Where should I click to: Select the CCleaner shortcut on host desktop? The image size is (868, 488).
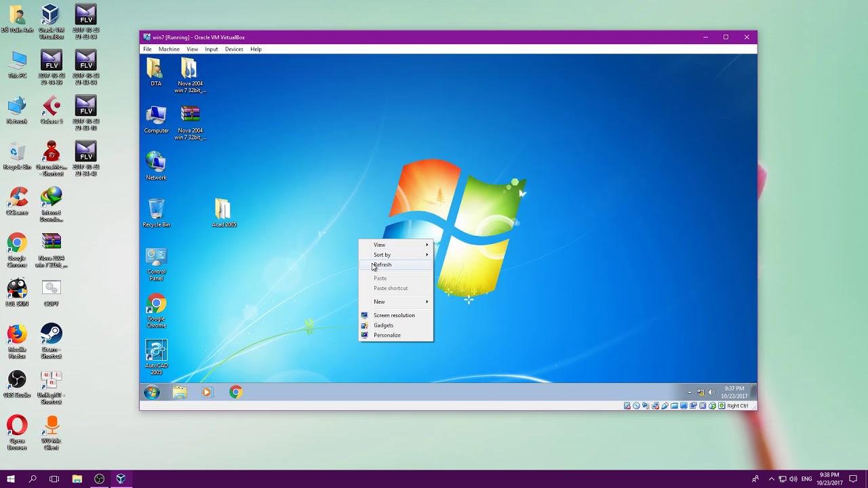[17, 202]
